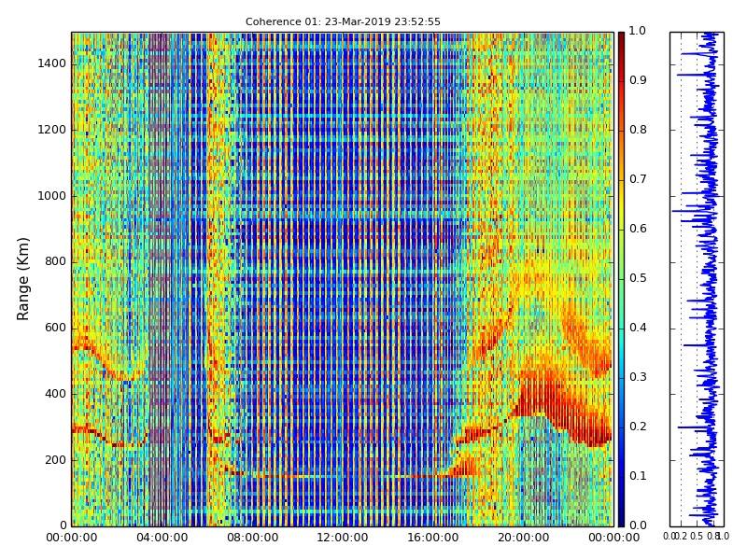Click the 200 range tick label

[55, 460]
